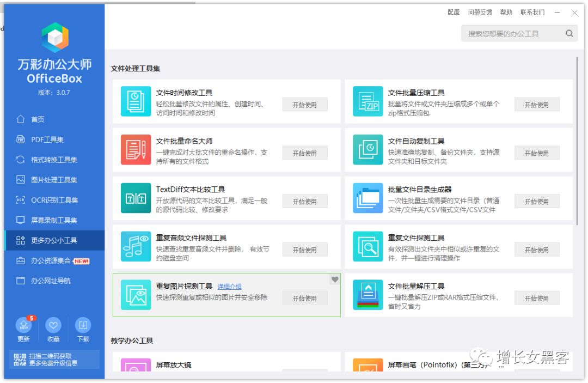Open 配置 in the top bar

454,13
